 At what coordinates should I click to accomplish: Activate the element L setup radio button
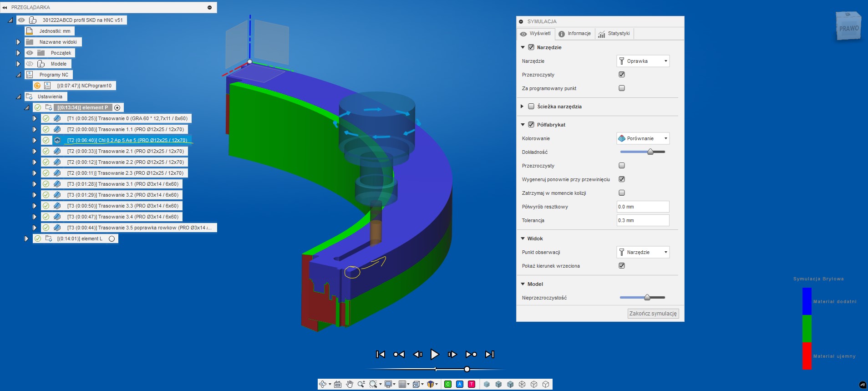[x=112, y=239]
